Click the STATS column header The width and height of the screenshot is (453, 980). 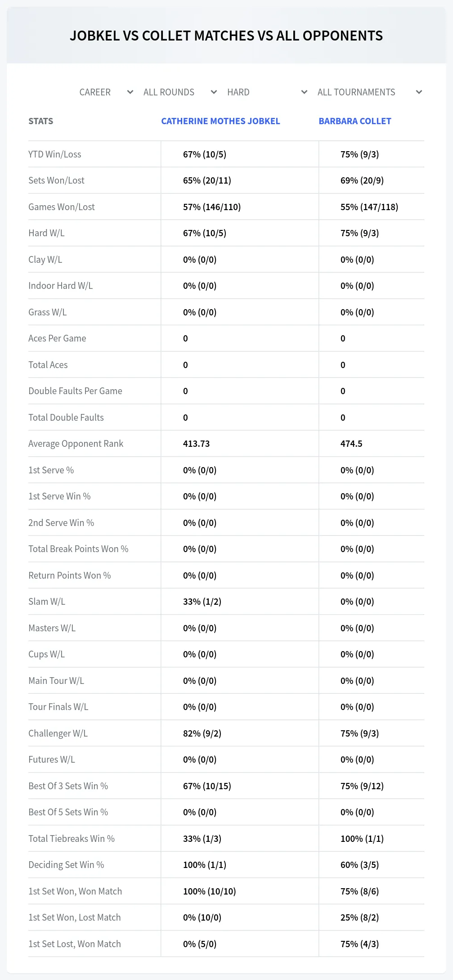[40, 121]
